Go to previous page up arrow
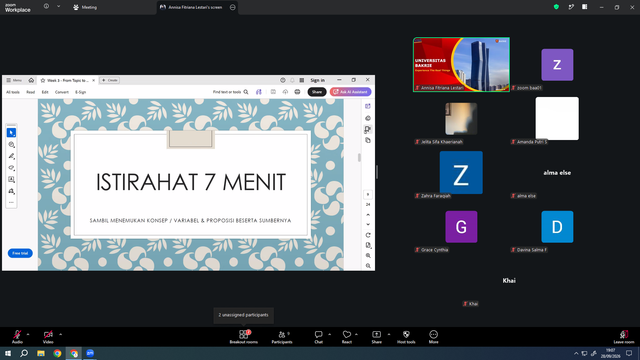The height and width of the screenshot is (360, 640). tap(368, 215)
